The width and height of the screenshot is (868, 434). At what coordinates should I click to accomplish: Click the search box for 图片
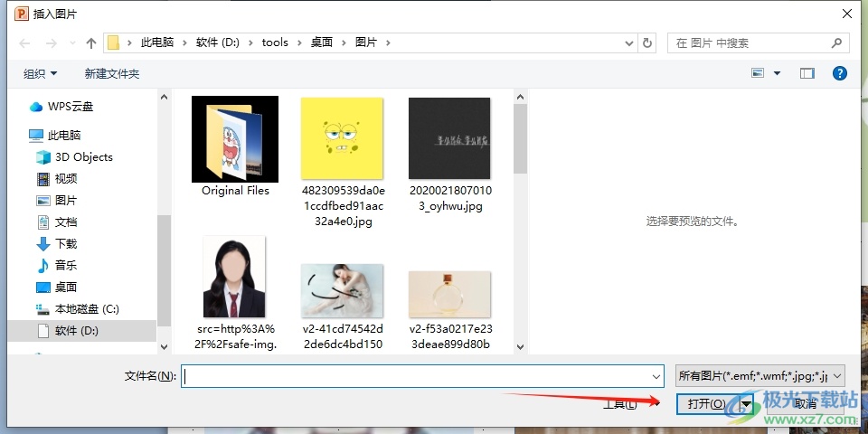[750, 42]
